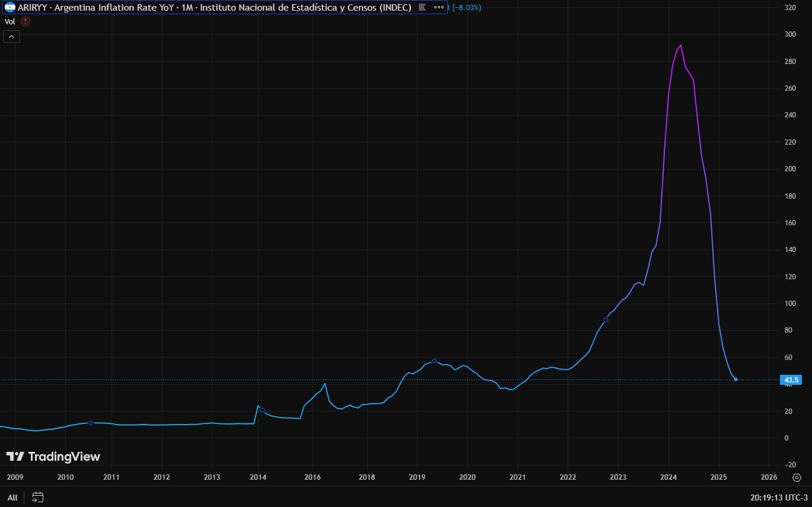The width and height of the screenshot is (812, 507).
Task: Click the 100 price axis label
Action: pyautogui.click(x=790, y=304)
